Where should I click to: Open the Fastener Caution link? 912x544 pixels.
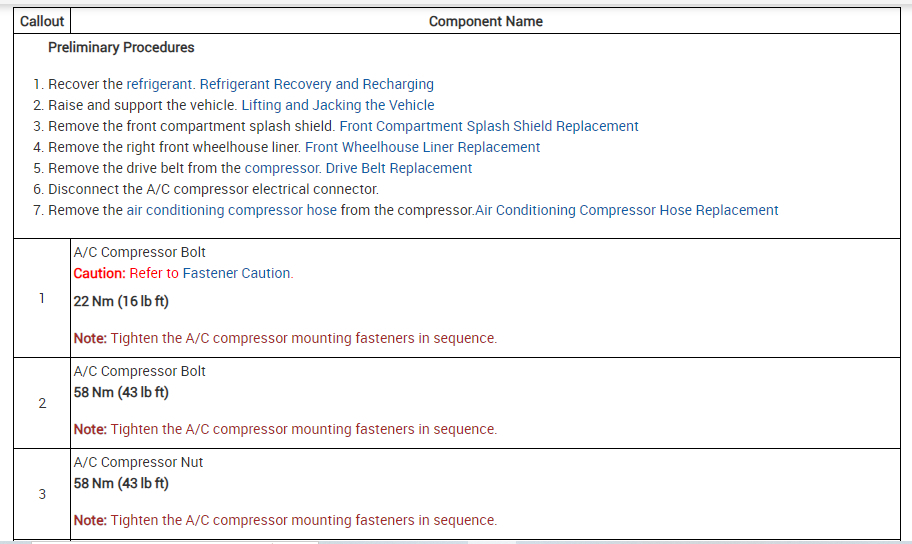pyautogui.click(x=237, y=273)
